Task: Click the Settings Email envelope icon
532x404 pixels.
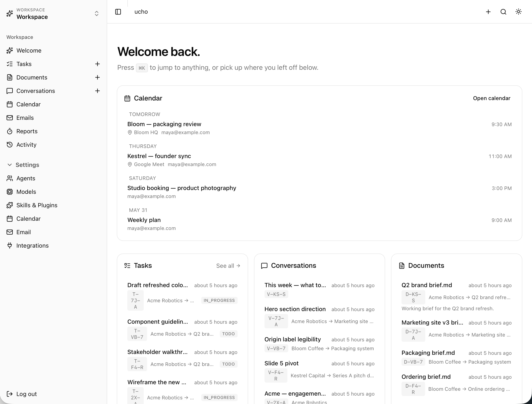Action: click(x=10, y=232)
